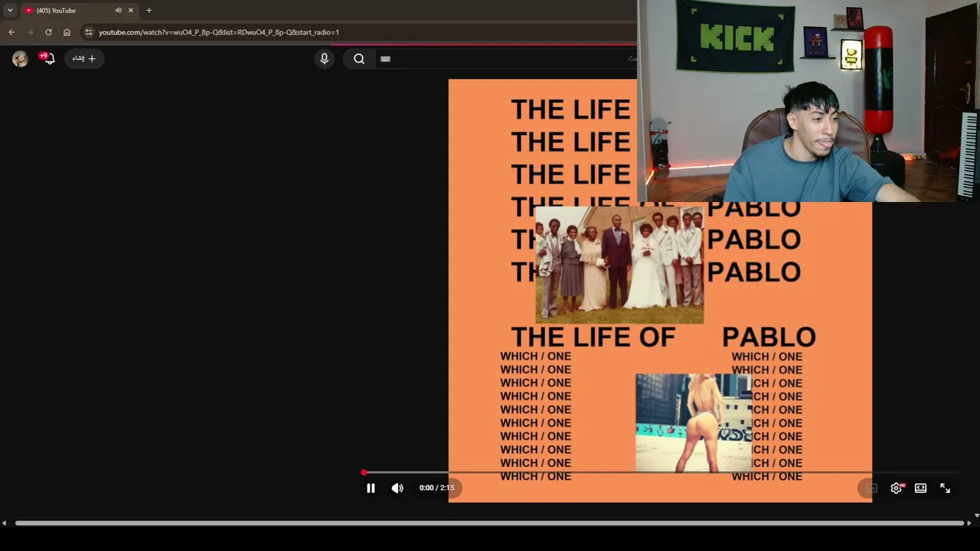Click the scrollbar right arrow

coord(969,523)
